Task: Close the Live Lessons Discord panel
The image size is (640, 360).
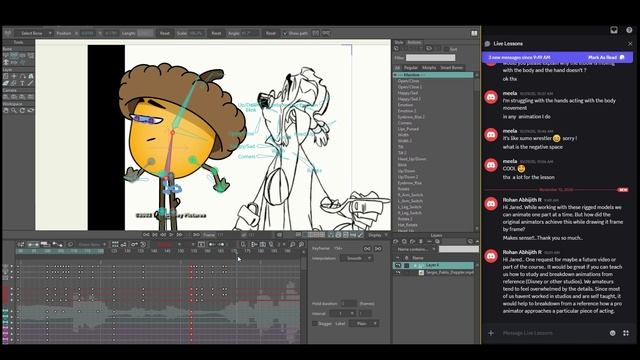Action: pos(630,44)
